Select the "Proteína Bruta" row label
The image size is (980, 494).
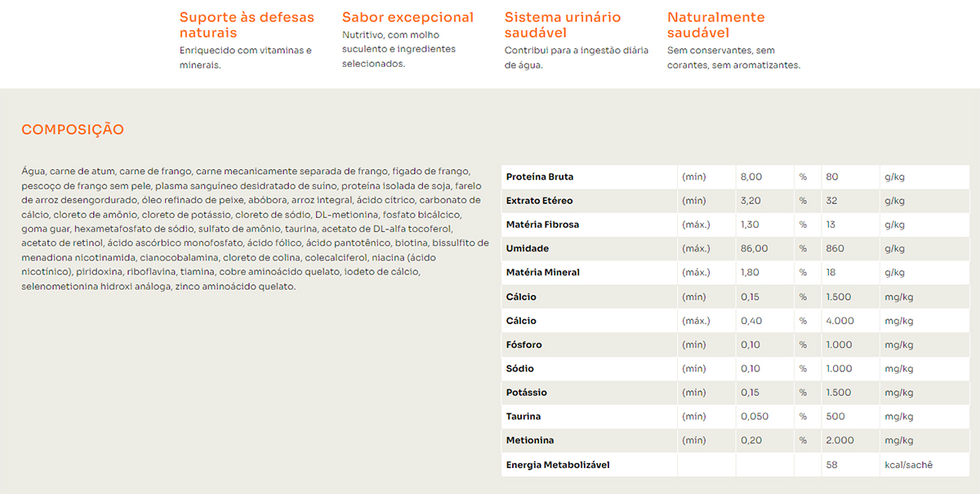point(540,177)
